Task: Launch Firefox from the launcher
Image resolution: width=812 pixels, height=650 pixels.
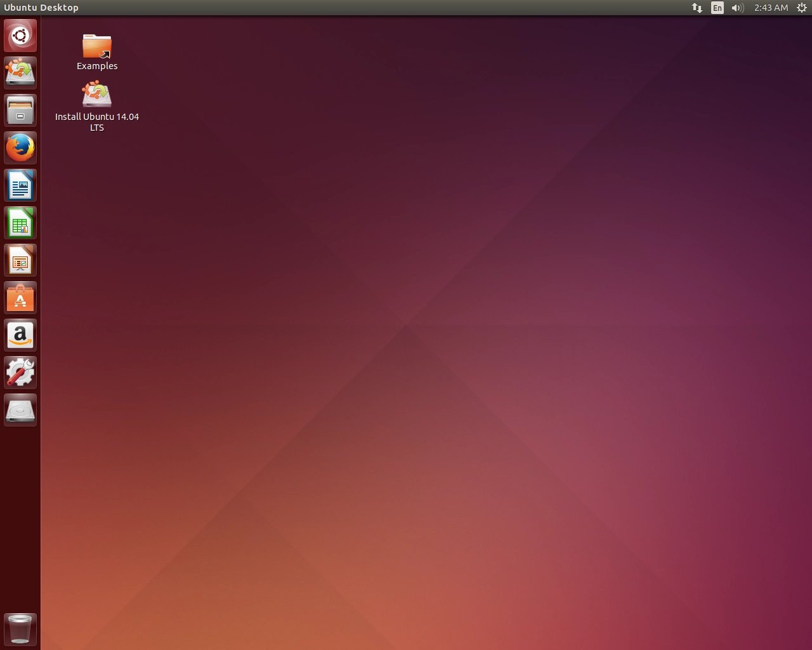Action: (x=20, y=147)
